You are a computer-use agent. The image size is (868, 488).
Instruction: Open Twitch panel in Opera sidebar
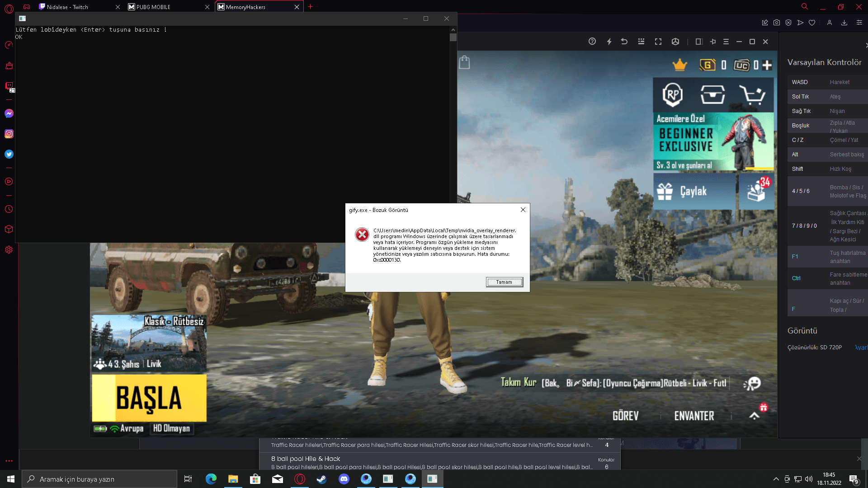9,86
